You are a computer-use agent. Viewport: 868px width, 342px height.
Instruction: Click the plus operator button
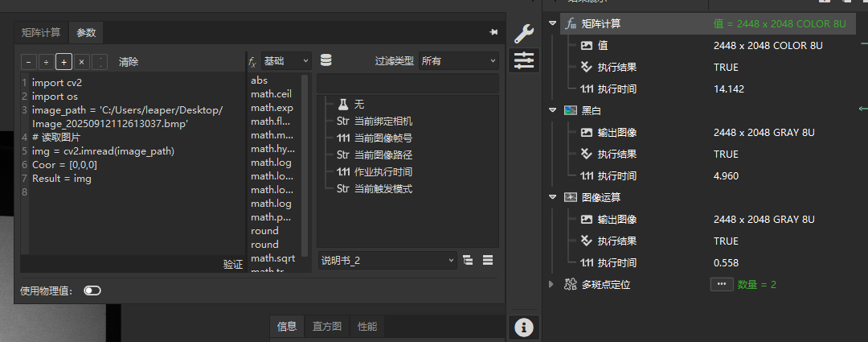point(63,62)
